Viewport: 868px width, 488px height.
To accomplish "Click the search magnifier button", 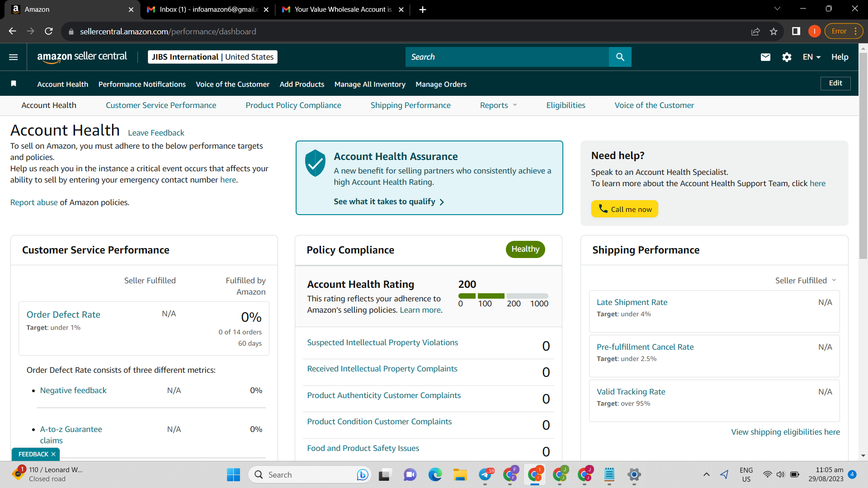I will [620, 57].
